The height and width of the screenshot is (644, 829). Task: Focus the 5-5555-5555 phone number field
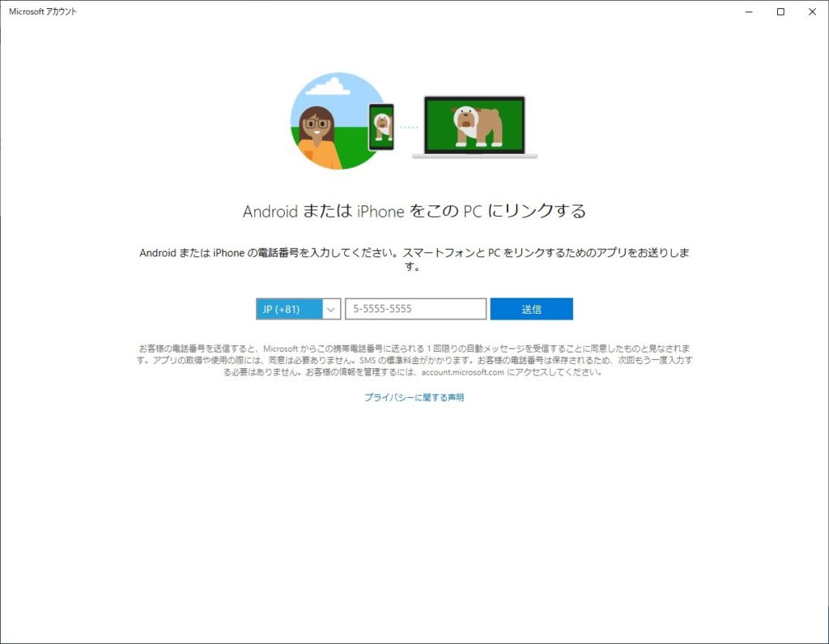coord(415,309)
